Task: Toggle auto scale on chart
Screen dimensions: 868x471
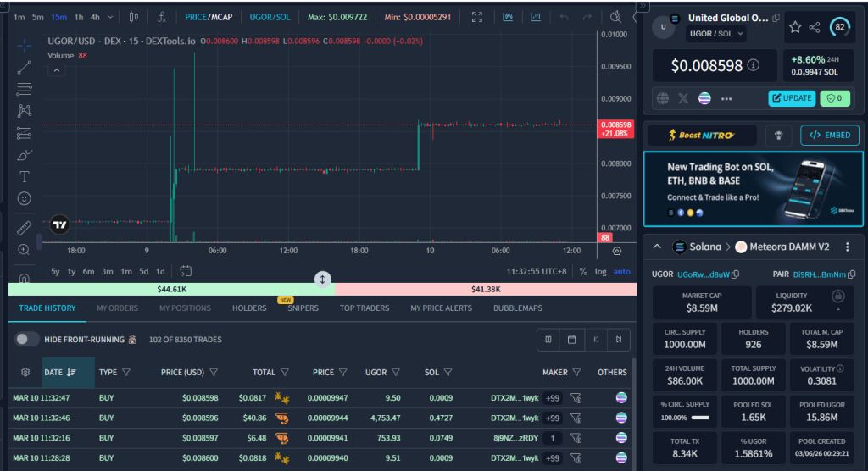Action: point(621,272)
